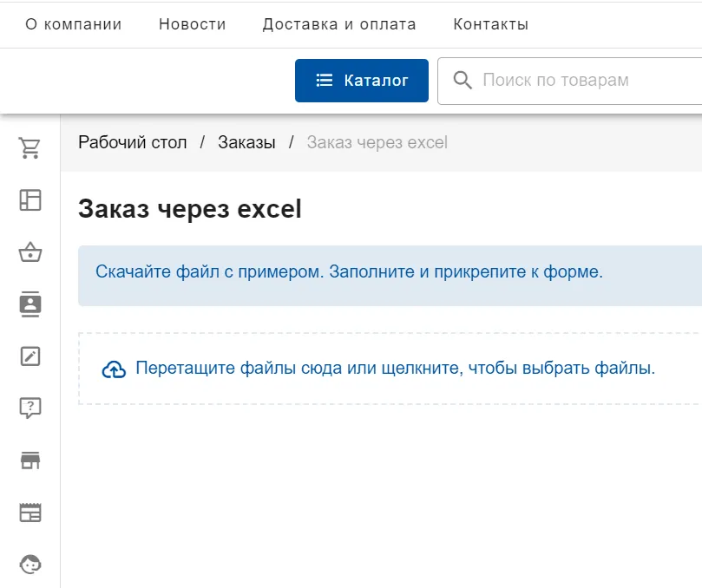The image size is (702, 588).
Task: Click the Поиск по товарам search field
Action: [555, 80]
